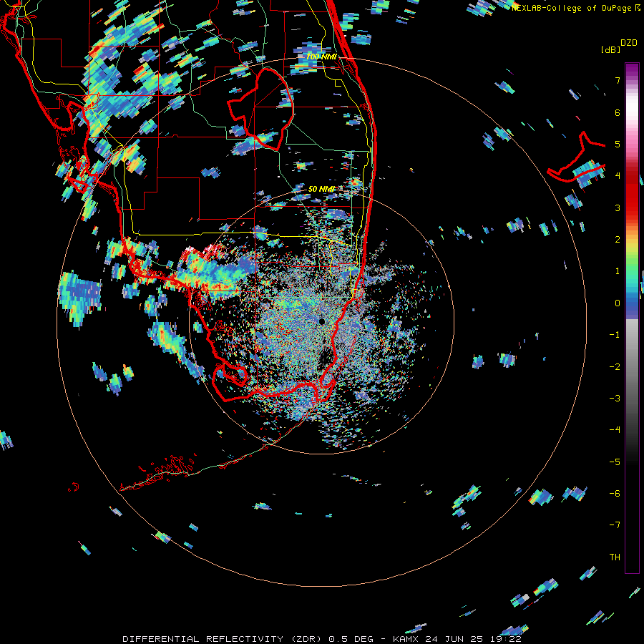Click the "-2" tick on the color scale
Viewport: 644px width, 644px height.
coord(615,367)
